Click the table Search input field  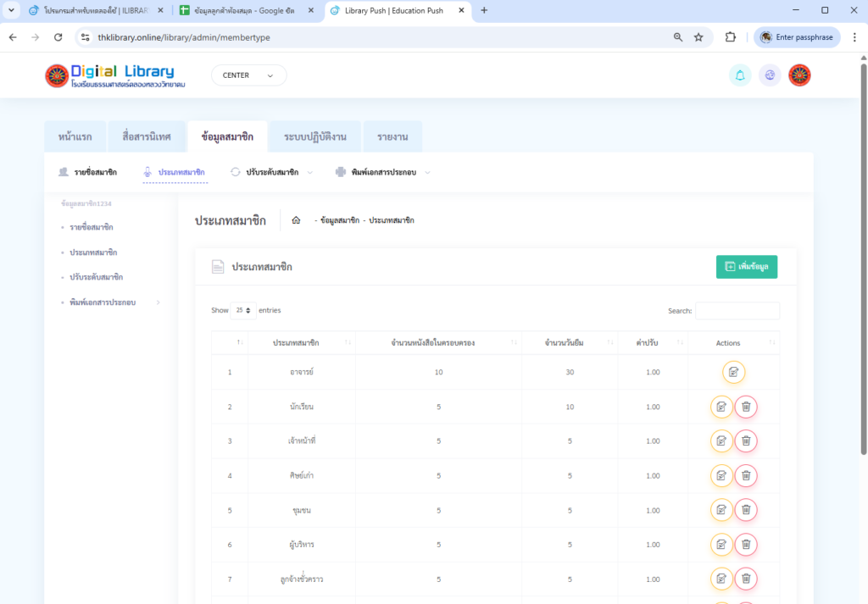coord(737,311)
